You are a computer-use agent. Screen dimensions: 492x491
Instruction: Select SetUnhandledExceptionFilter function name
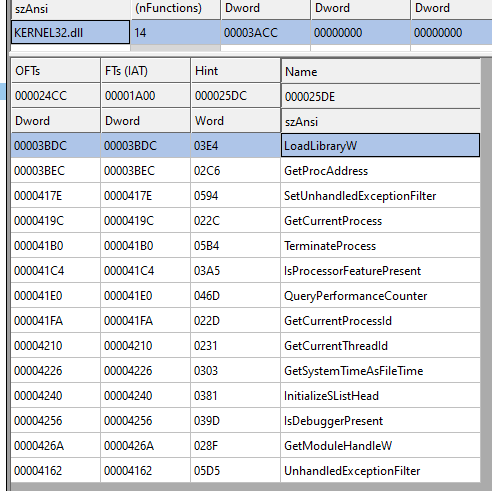click(360, 196)
